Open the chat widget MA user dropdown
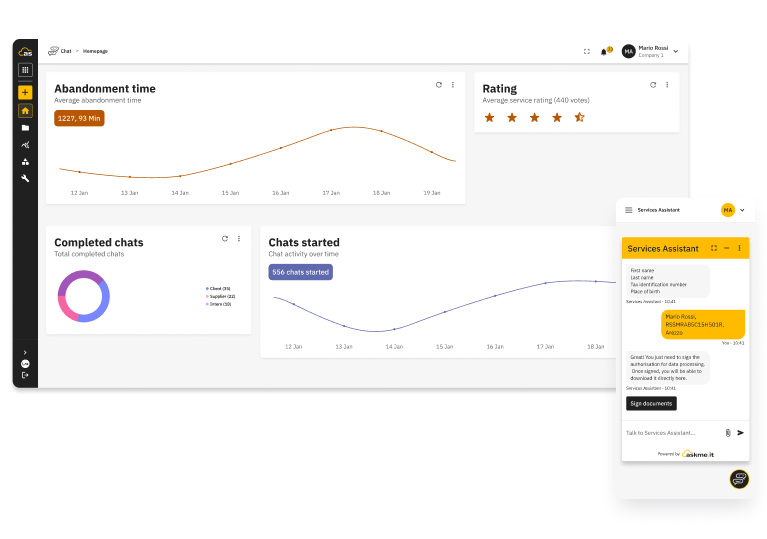The height and width of the screenshot is (539, 767). (742, 210)
